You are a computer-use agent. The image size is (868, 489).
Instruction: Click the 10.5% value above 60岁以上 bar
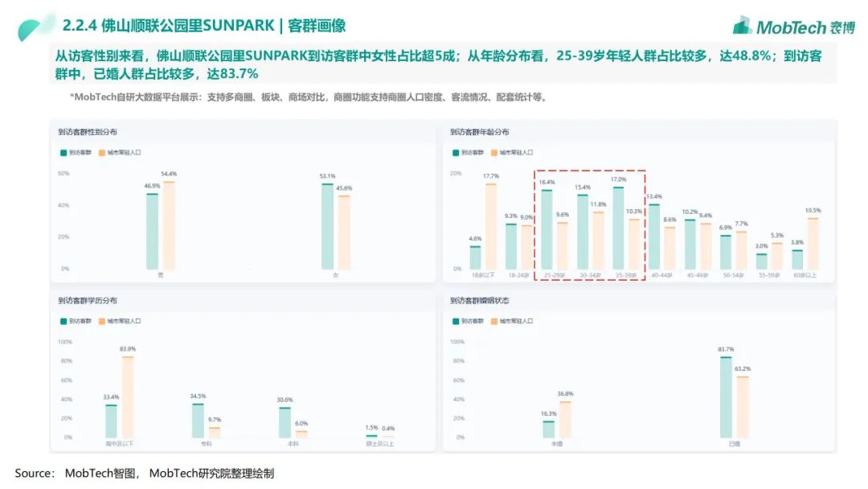(x=813, y=211)
